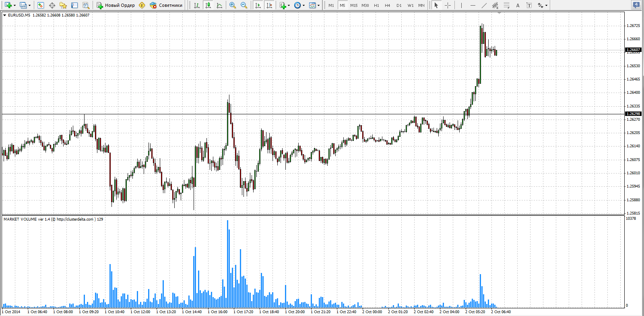Viewport: 644px width, 316px height.
Task: Select the M1 timeframe
Action: coord(331,5)
